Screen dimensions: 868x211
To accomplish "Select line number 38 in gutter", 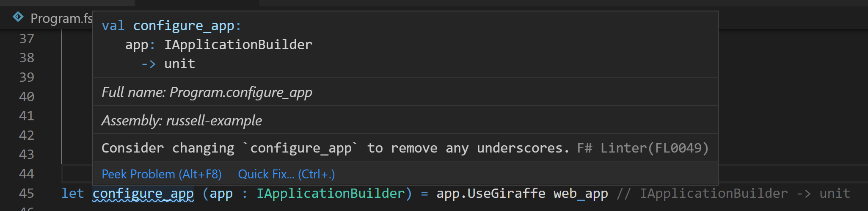I will click(x=27, y=58).
